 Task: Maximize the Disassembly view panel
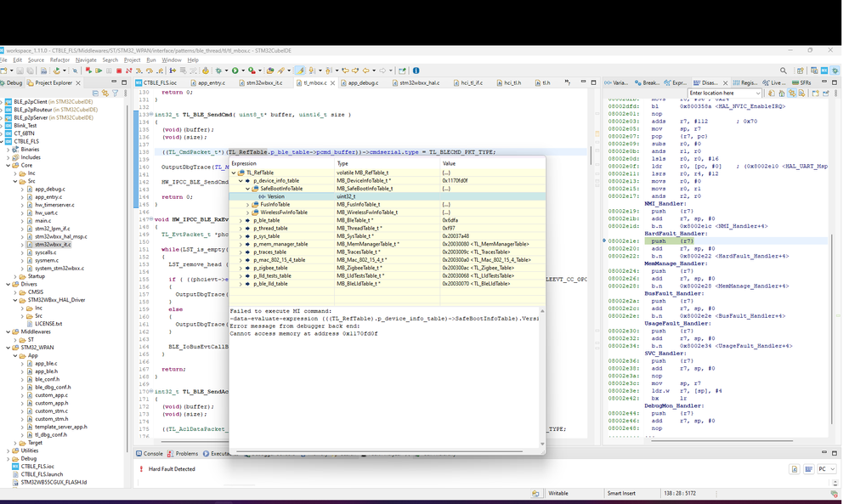[835, 82]
